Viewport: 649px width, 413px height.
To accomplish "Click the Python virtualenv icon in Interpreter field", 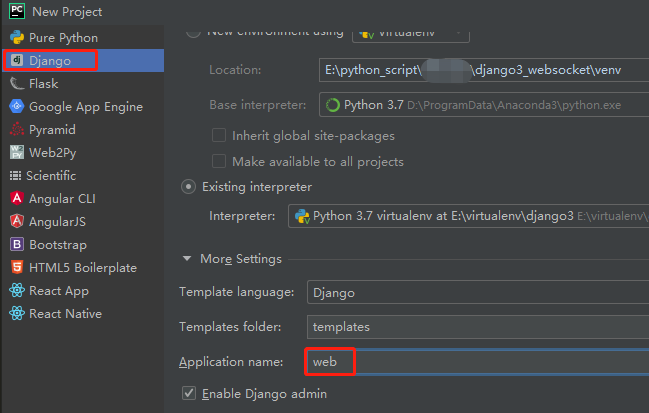I will click(x=302, y=216).
